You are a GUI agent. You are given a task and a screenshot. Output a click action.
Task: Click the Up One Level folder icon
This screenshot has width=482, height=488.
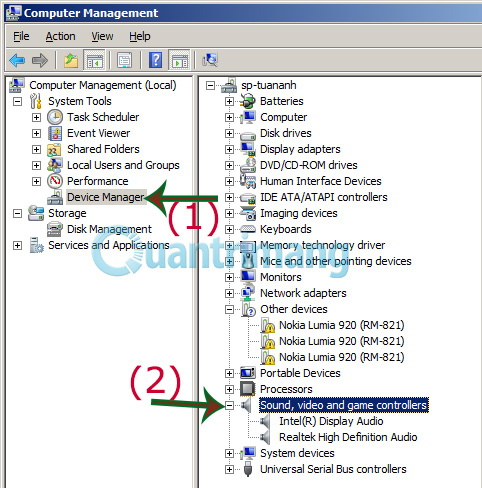click(71, 61)
